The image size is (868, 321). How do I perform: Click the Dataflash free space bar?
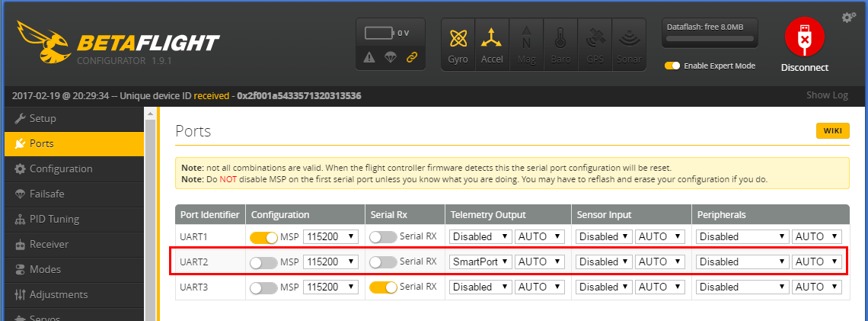[x=710, y=36]
